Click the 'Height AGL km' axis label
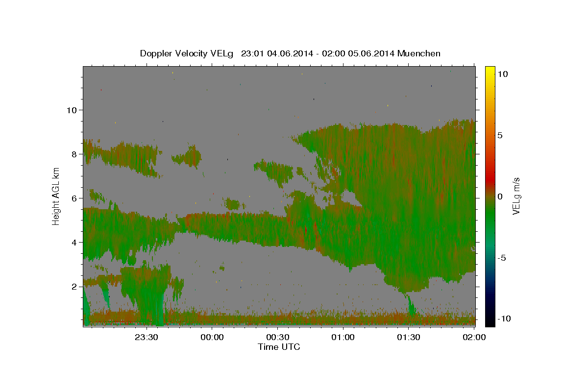Image resolution: width=588 pixels, height=392 pixels. (x=56, y=196)
